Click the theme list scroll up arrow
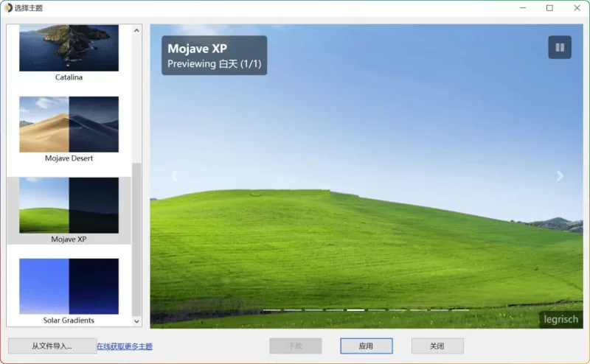Image resolution: width=590 pixels, height=364 pixels. (136, 30)
